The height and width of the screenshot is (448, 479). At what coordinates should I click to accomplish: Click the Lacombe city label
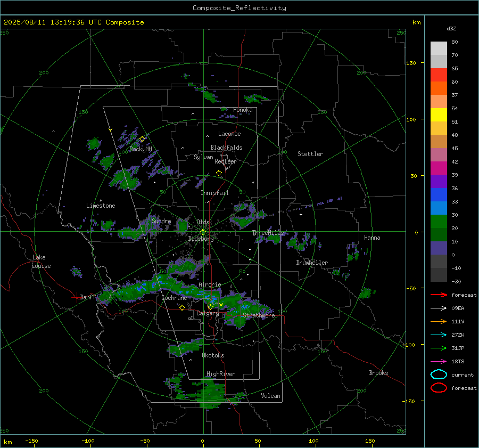(x=229, y=134)
